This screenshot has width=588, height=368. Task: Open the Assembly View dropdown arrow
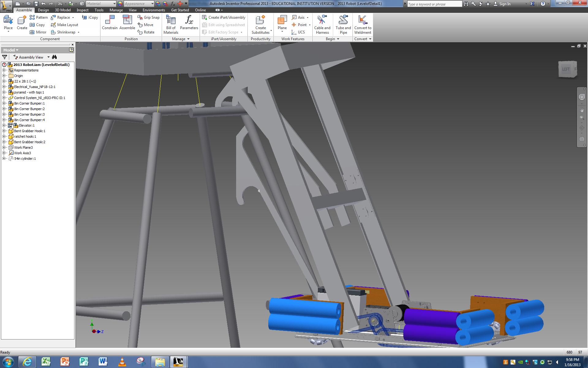48,57
